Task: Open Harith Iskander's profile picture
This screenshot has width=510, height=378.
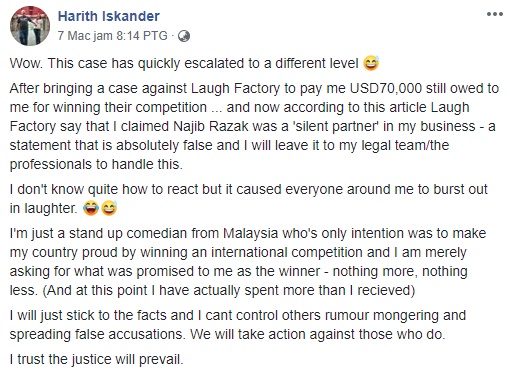Action: coord(30,26)
